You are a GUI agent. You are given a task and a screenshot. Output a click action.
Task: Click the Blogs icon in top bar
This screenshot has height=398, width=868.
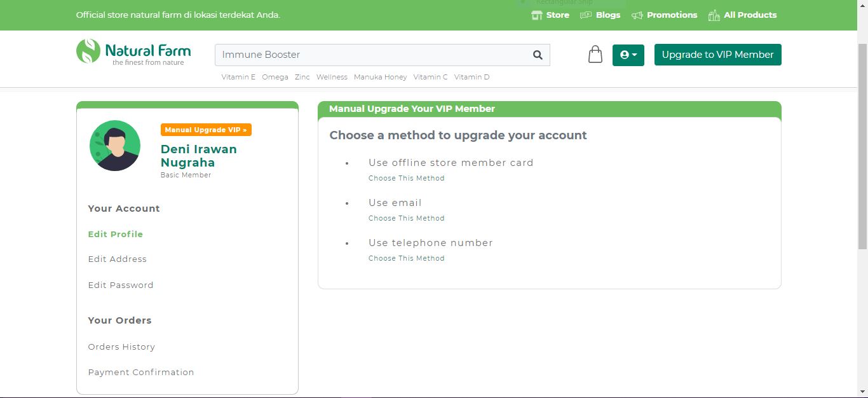point(586,15)
